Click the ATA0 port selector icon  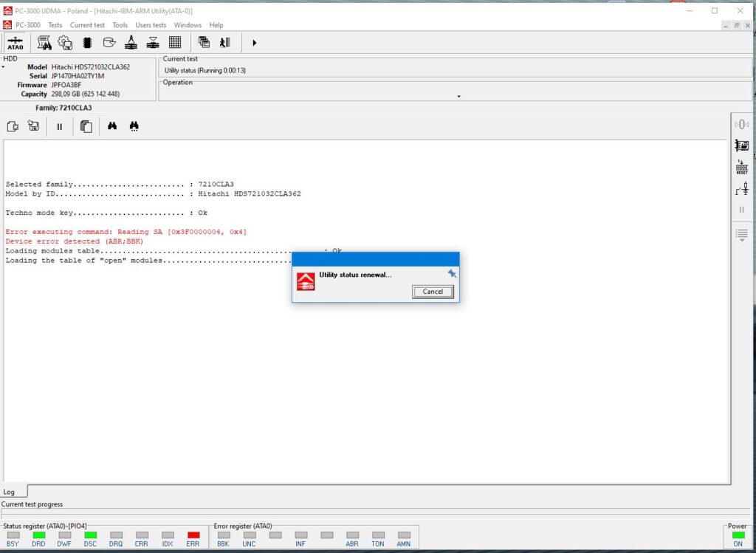point(15,43)
